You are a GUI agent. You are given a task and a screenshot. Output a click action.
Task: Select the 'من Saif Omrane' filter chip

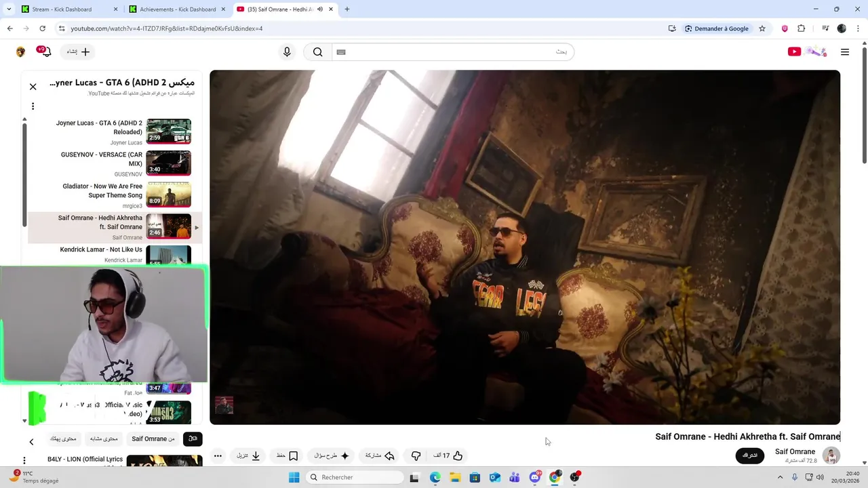153,439
